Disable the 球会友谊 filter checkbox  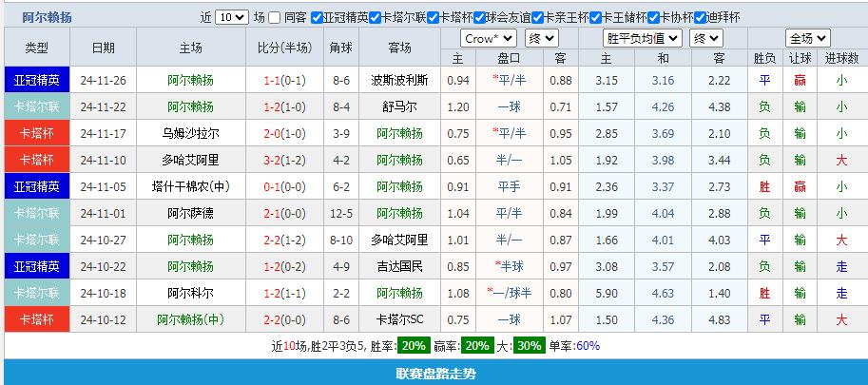478,17
